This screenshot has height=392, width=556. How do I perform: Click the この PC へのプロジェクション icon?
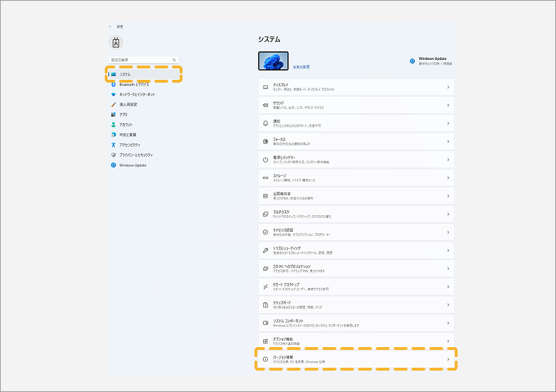pos(266,269)
